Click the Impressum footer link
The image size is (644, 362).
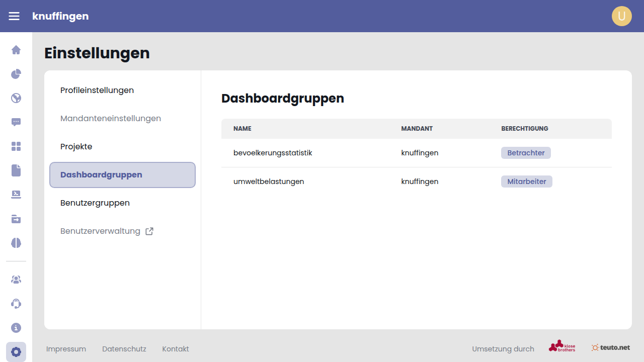tap(66, 349)
